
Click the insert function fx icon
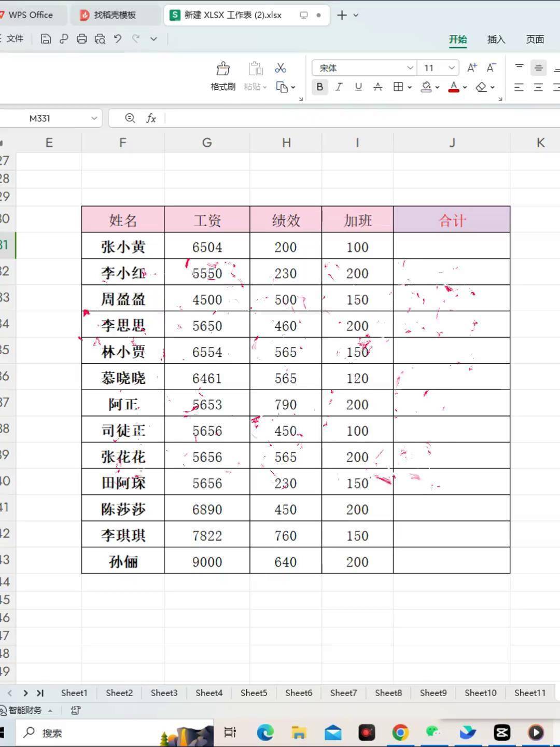151,118
